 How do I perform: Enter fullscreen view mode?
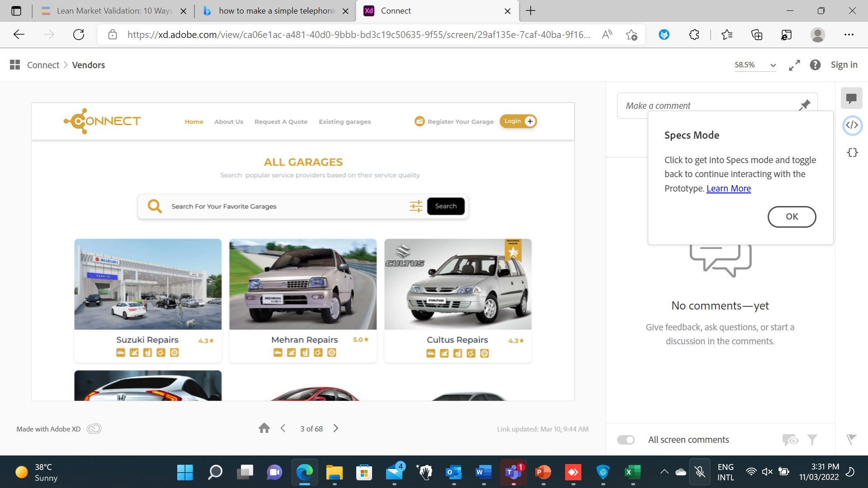click(794, 65)
